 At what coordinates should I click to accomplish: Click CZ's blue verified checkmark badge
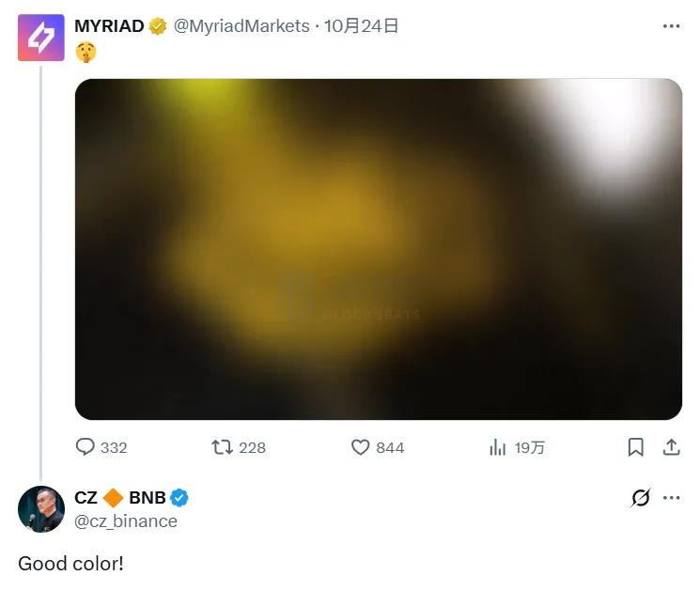pyautogui.click(x=179, y=498)
